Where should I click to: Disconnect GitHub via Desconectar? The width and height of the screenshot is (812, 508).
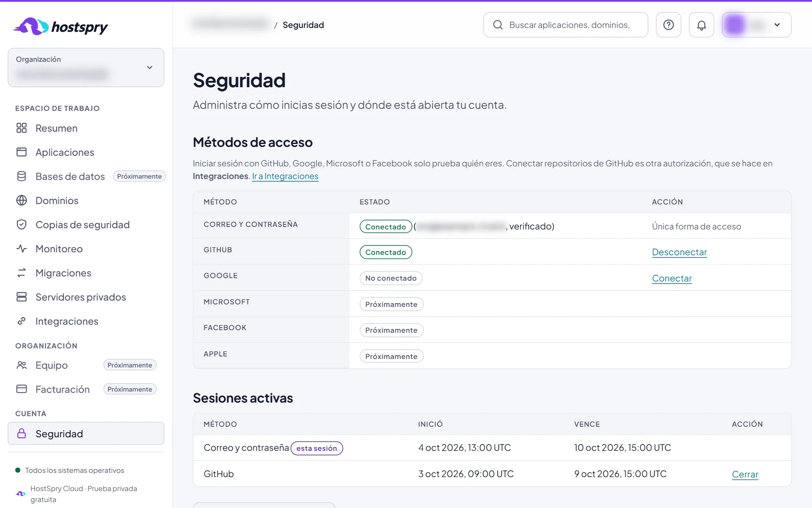tap(679, 252)
